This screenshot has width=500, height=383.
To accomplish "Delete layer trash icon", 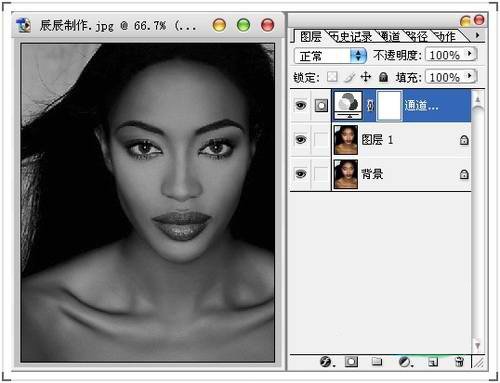I will [459, 362].
